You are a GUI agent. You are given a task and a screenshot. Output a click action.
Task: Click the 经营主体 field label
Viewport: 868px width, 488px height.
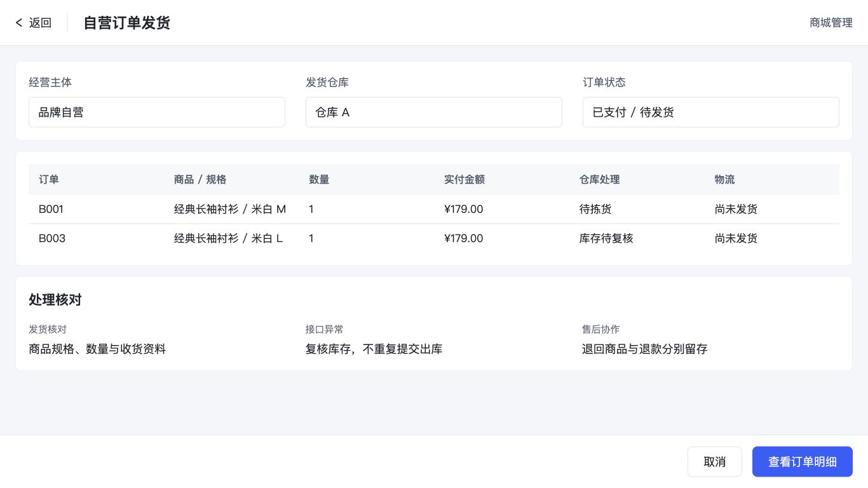pyautogui.click(x=50, y=82)
